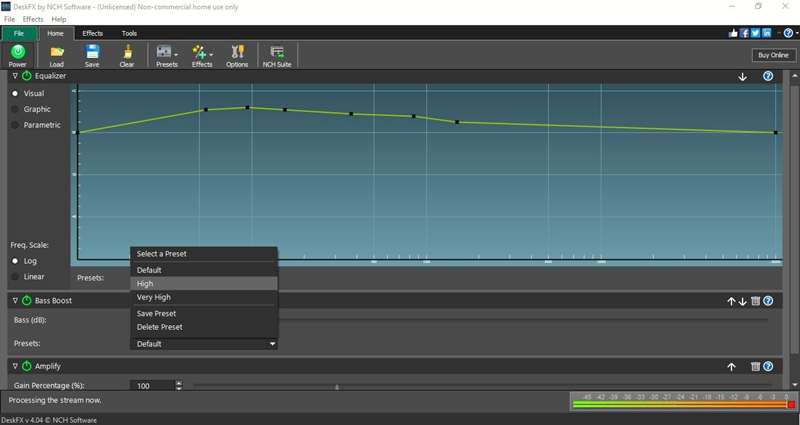Select the Parametric equalizer mode
Viewport: 800px width, 425px height.
[x=15, y=125]
